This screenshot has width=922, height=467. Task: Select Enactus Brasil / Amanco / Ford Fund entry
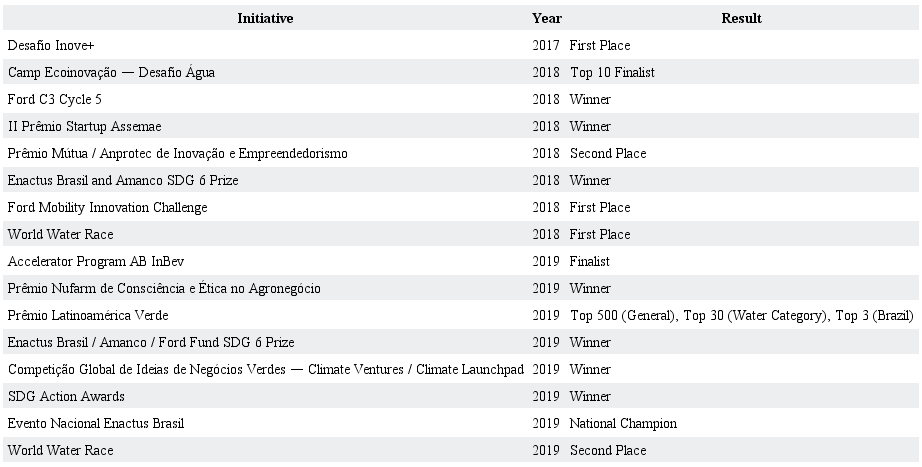151,342
